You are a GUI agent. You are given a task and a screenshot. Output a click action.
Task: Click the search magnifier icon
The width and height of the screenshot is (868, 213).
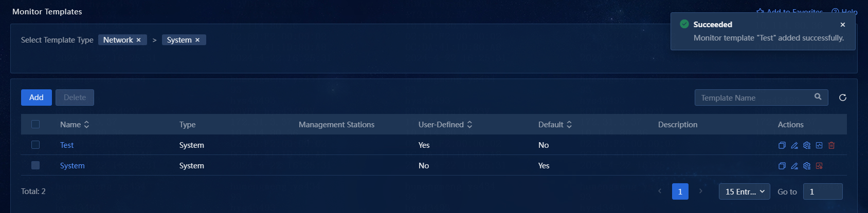pos(818,96)
